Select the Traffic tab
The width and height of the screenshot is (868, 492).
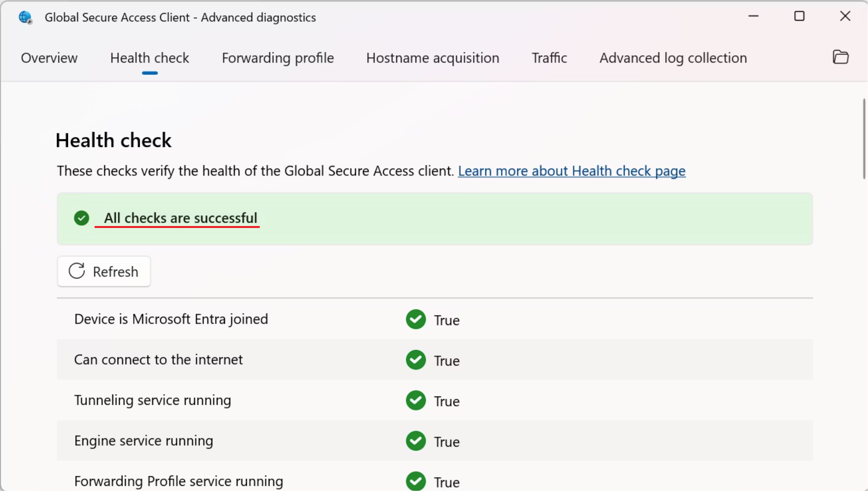click(549, 58)
